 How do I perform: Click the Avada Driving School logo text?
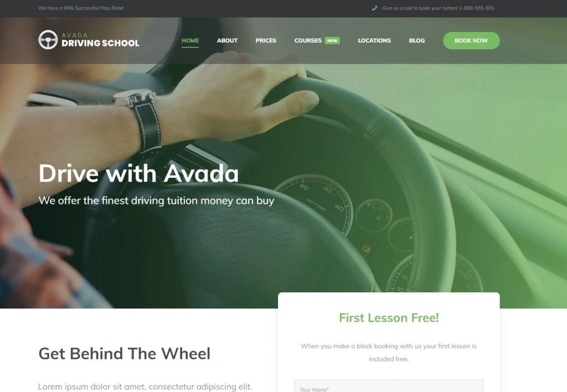click(x=100, y=40)
